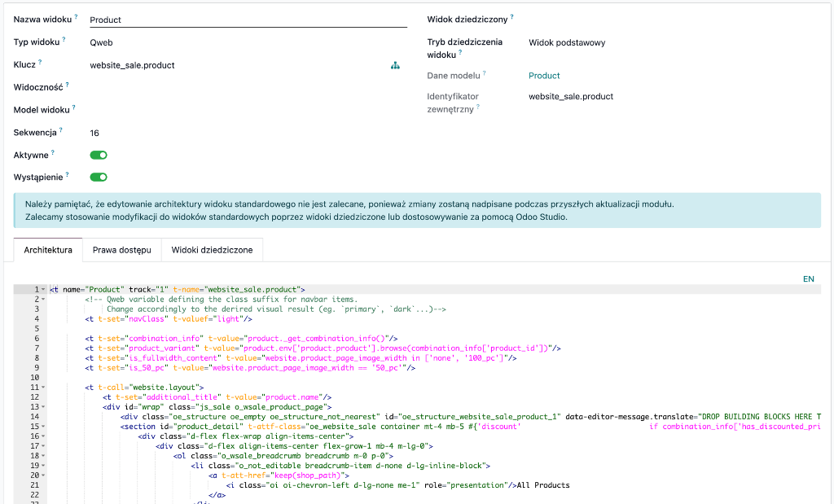Fold the t-call website.layout block at line 11
Image resolution: width=834 pixels, height=504 pixels.
click(x=43, y=388)
